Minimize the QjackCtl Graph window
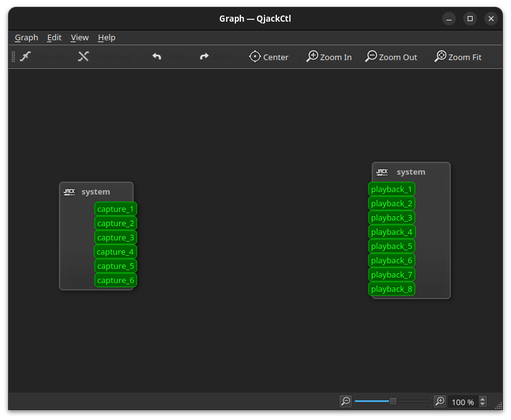The width and height of the screenshot is (511, 420). pos(449,19)
